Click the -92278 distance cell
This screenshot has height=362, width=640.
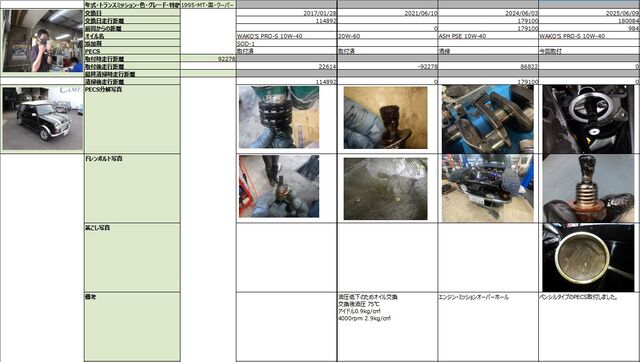(388, 66)
